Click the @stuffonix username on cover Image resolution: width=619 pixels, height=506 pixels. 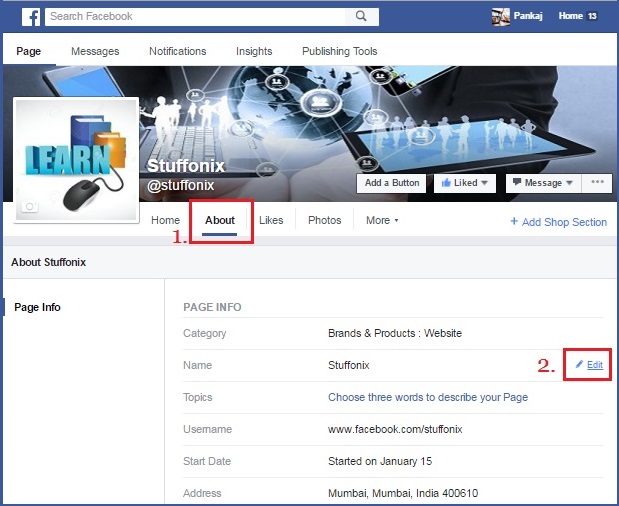pos(180,185)
